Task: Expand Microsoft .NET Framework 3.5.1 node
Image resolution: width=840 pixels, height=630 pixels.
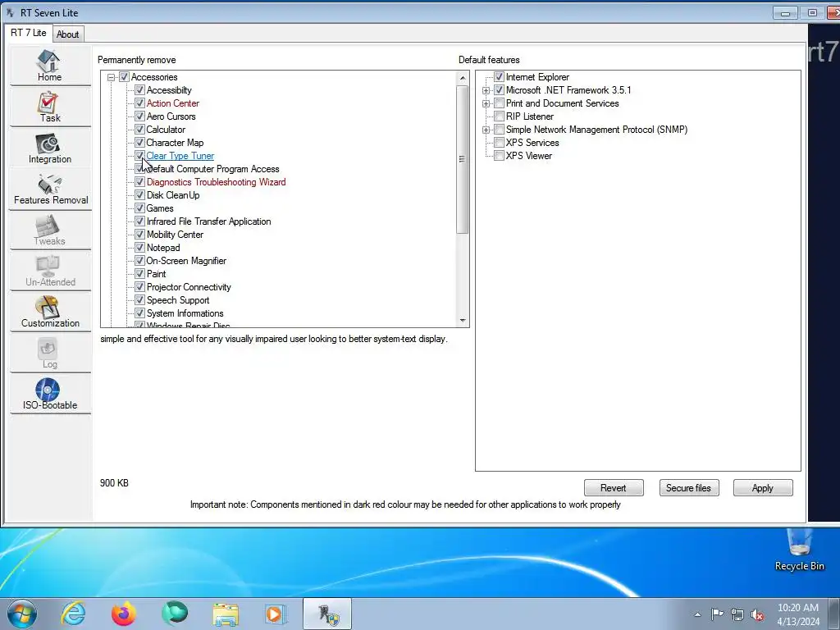Action: coord(486,90)
